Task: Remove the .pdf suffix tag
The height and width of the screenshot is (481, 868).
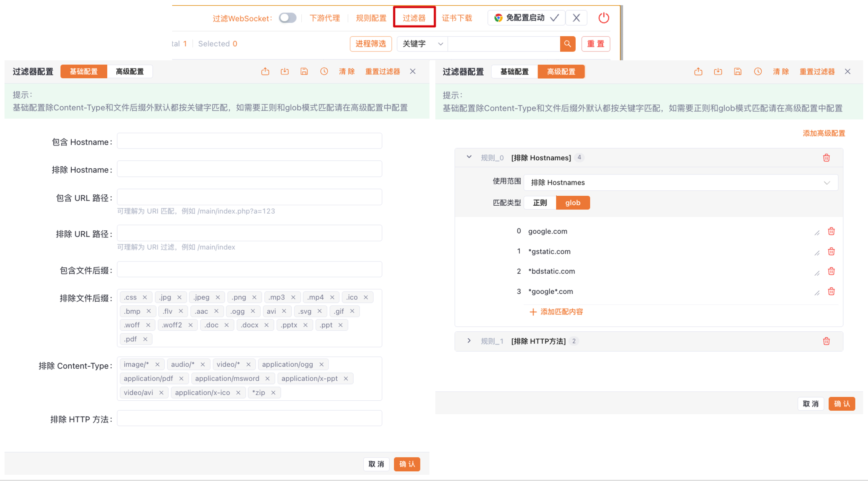Action: [x=145, y=339]
